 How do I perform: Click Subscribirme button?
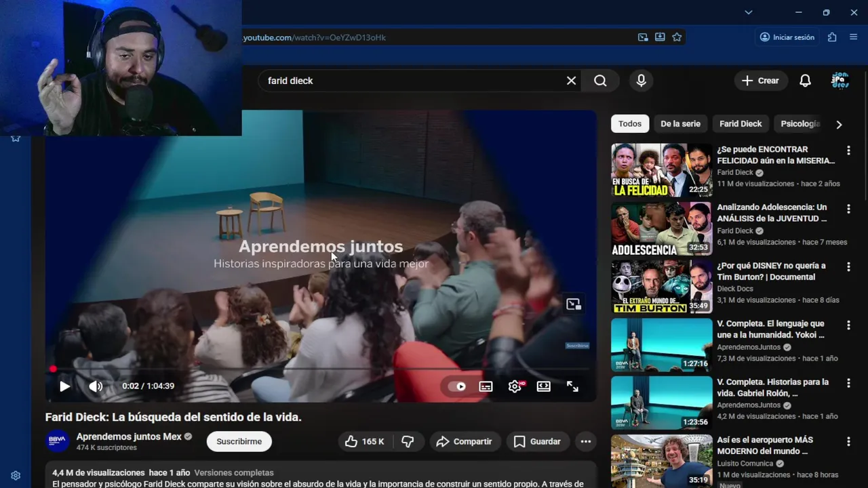coord(239,441)
